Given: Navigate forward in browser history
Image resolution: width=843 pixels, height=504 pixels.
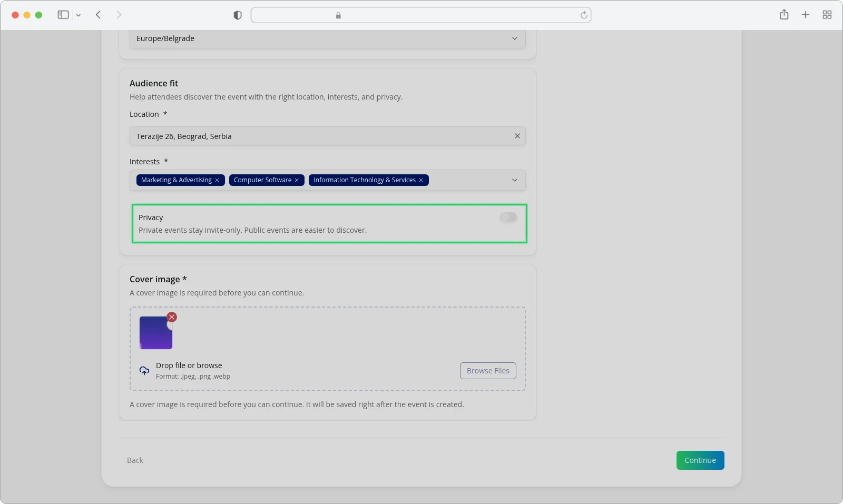Looking at the screenshot, I should [119, 15].
